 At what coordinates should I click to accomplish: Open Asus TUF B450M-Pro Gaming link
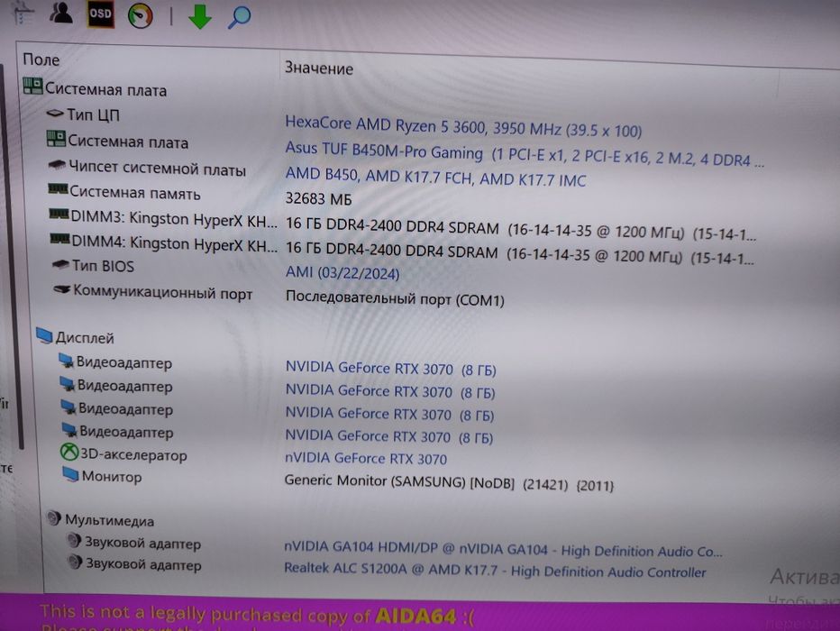click(x=525, y=154)
